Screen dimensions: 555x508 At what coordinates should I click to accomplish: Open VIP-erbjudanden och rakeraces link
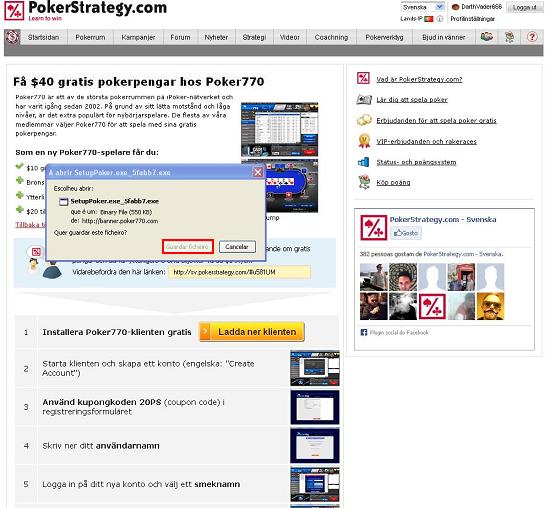click(x=426, y=142)
